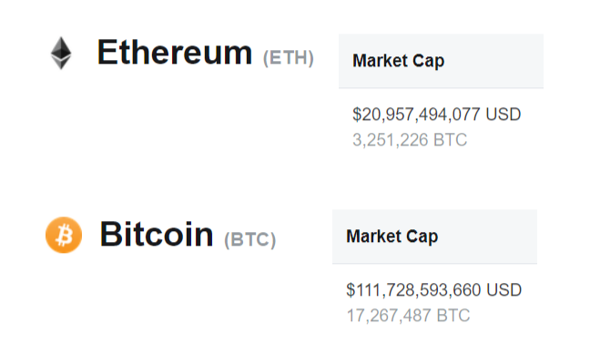Viewport: 590px width, 364px height.
Task: Click the orange Bitcoin logo icon
Action: (x=63, y=236)
